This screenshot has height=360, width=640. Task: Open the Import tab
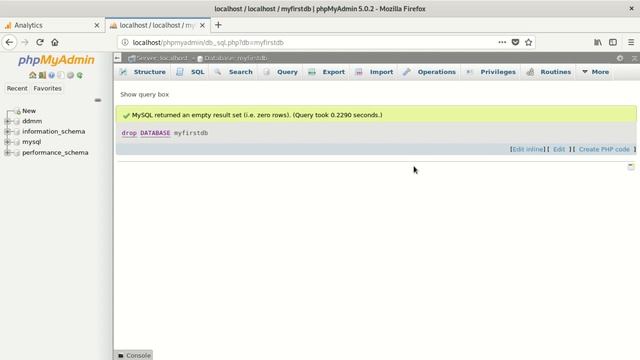374,72
